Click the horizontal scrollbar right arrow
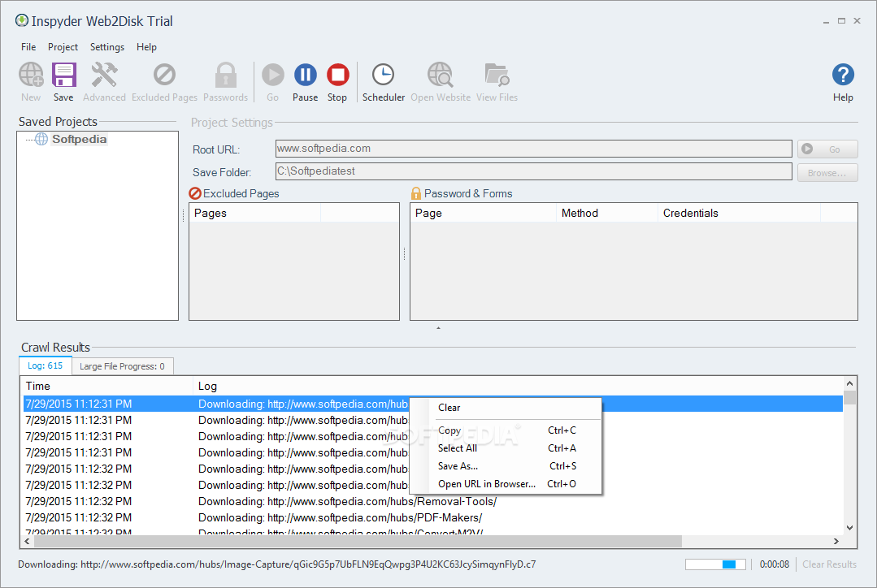Image resolution: width=877 pixels, height=588 pixels. point(836,541)
